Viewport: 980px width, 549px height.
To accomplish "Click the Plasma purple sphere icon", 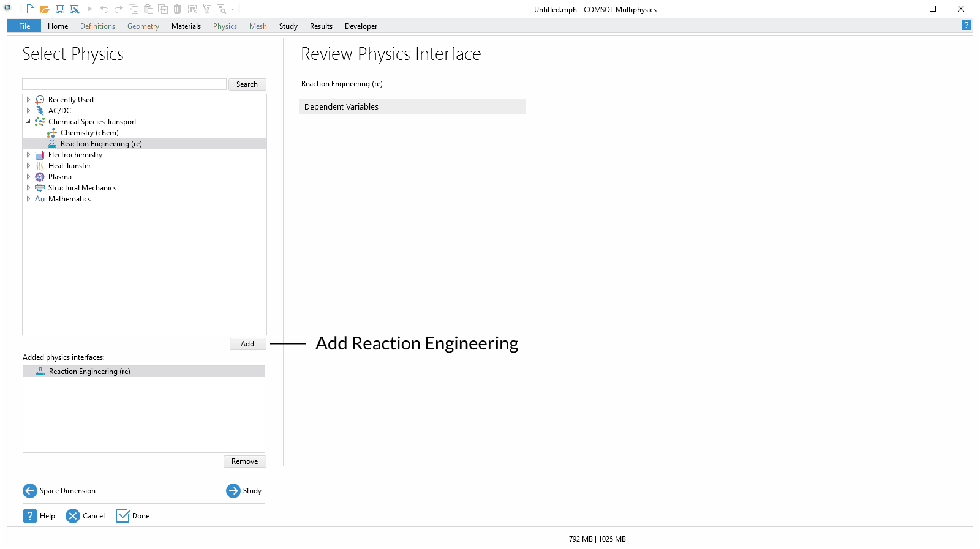I will (40, 177).
